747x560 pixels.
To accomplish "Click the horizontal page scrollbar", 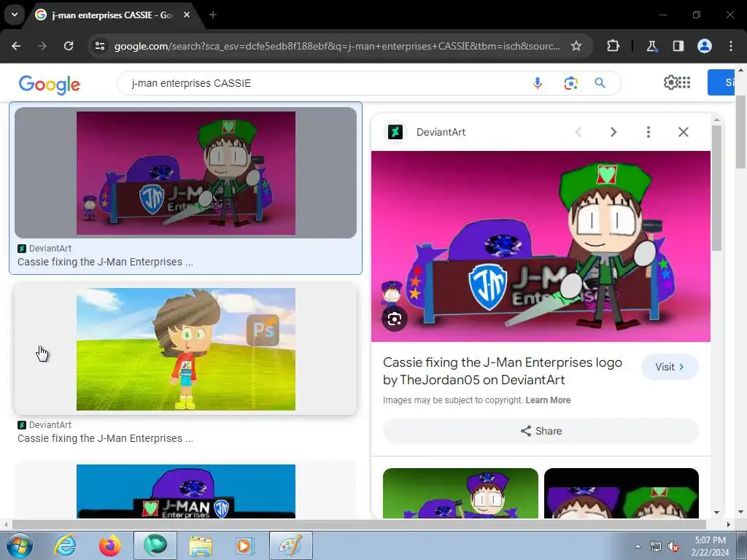I will pyautogui.click(x=359, y=524).
